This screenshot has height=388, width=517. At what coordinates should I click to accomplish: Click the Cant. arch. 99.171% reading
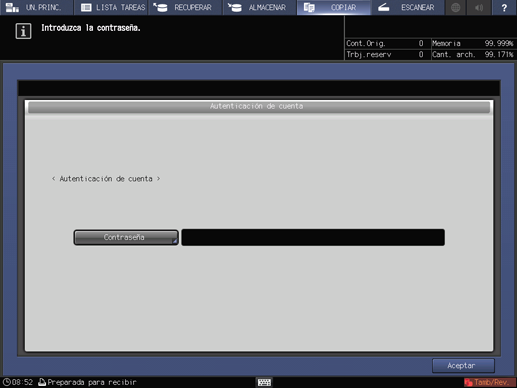click(473, 54)
